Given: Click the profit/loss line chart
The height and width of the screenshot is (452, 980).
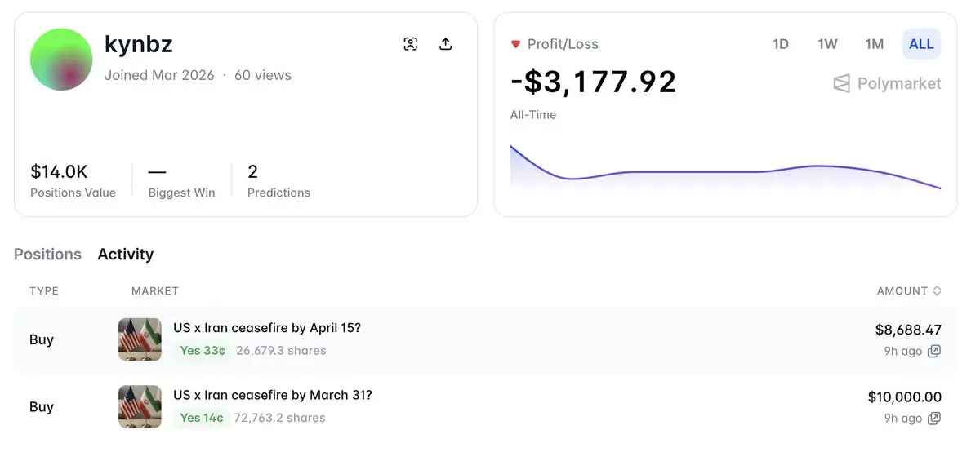Looking at the screenshot, I should (x=725, y=171).
